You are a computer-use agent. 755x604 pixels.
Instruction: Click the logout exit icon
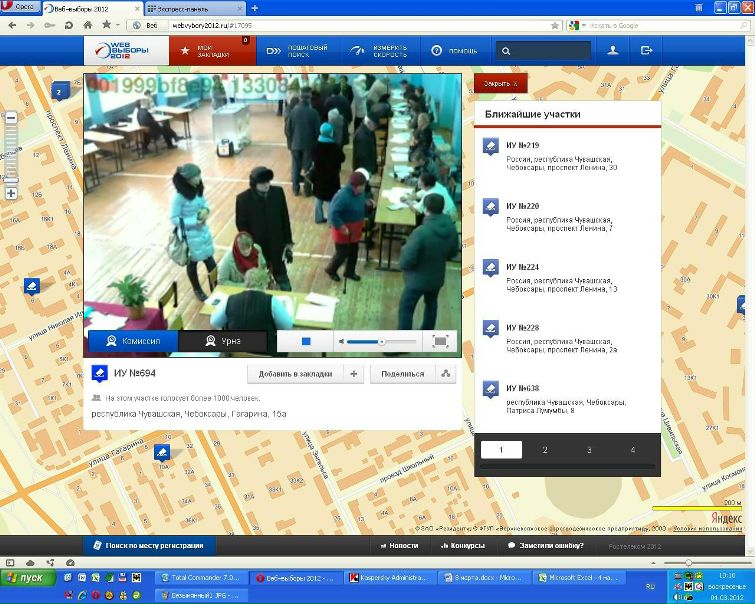click(x=646, y=50)
